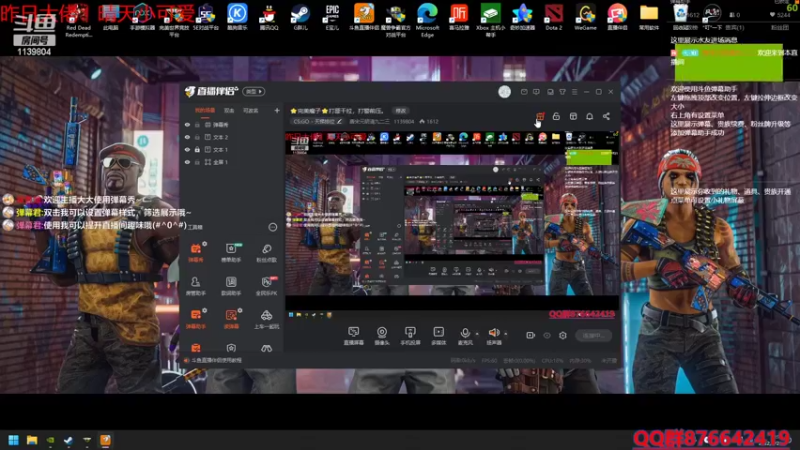Screen dimensions: 800x450
Task: Open the 读弹幕 tool
Action: (x=231, y=319)
